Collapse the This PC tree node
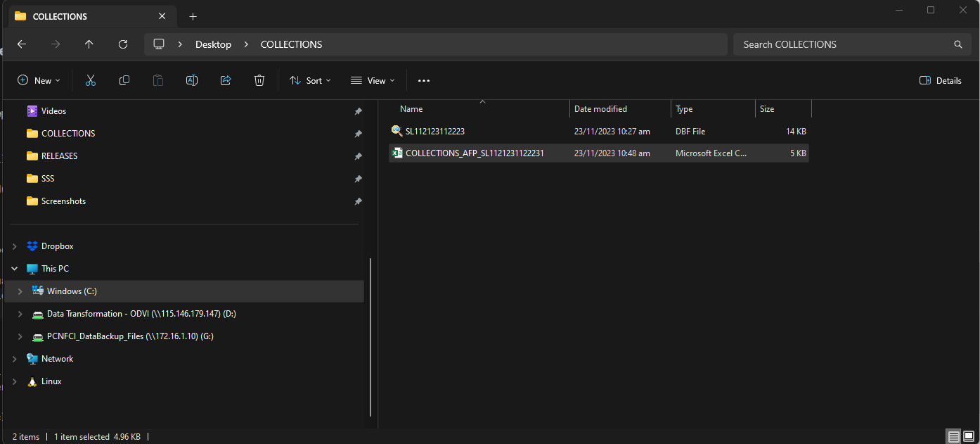The height and width of the screenshot is (444, 980). (x=15, y=269)
